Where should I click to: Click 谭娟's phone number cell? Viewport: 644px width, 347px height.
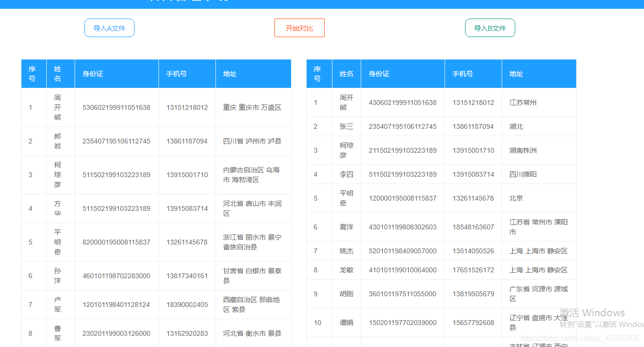tap(472, 323)
